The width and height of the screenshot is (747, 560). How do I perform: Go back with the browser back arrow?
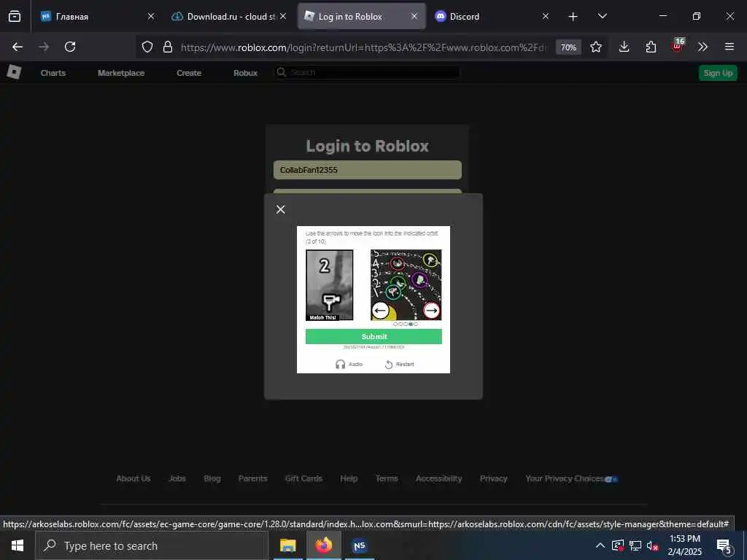coord(18,47)
